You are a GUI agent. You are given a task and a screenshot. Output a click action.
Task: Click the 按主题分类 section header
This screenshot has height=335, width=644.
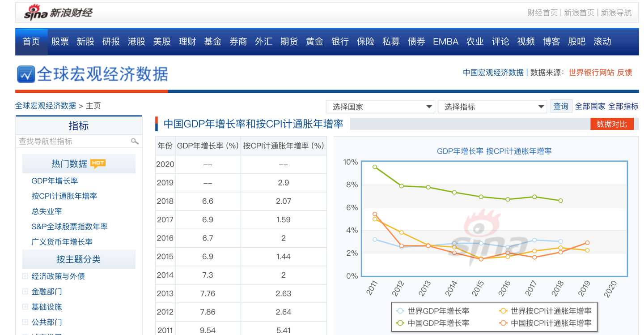(x=79, y=259)
